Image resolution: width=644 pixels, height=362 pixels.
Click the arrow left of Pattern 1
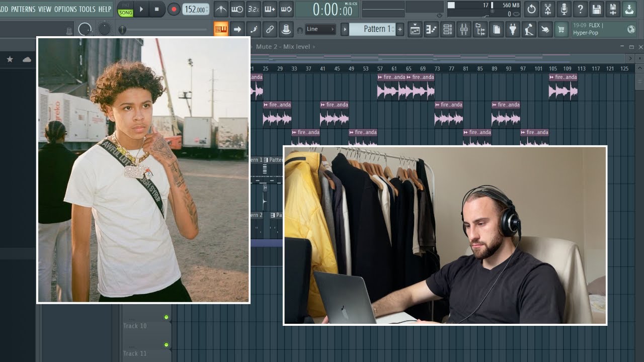[345, 29]
